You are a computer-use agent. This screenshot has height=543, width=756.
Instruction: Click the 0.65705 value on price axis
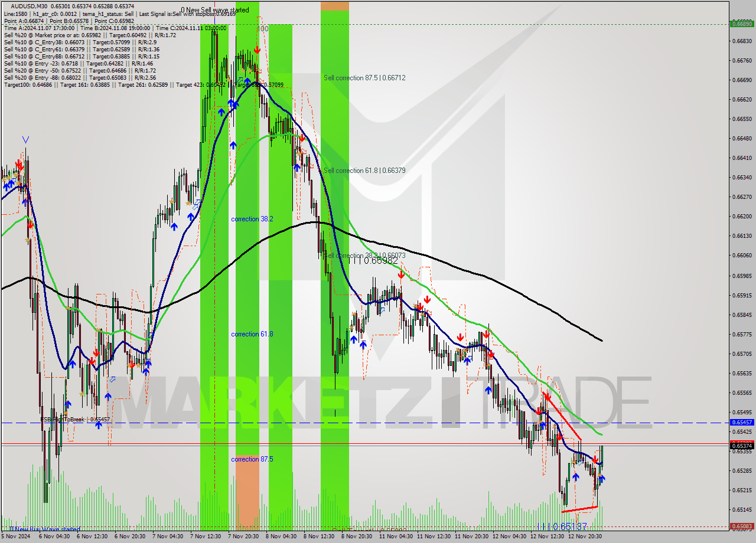click(742, 354)
